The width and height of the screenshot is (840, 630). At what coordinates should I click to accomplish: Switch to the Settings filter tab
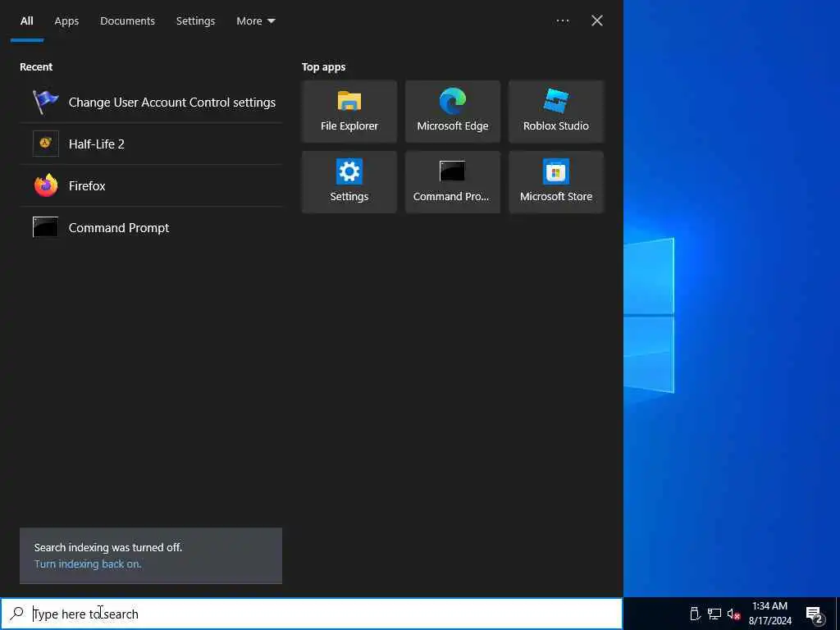[195, 21]
